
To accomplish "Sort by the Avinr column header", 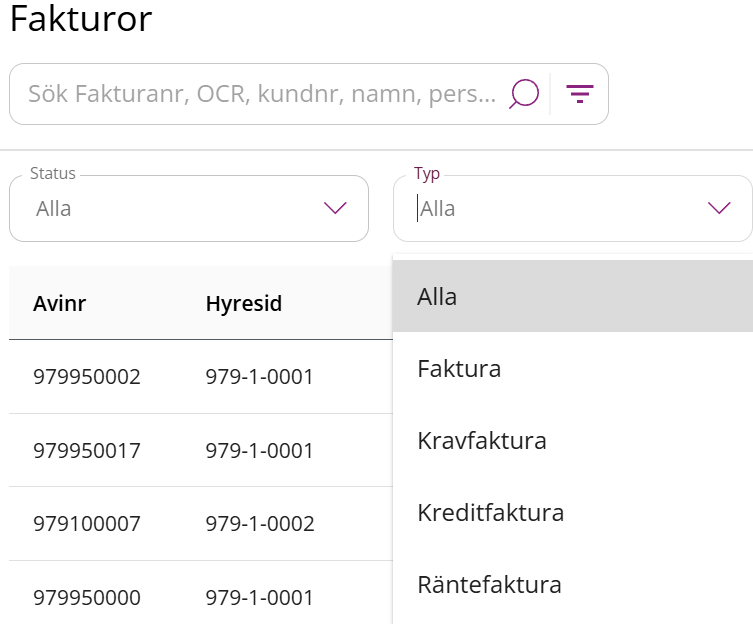I will [x=59, y=303].
